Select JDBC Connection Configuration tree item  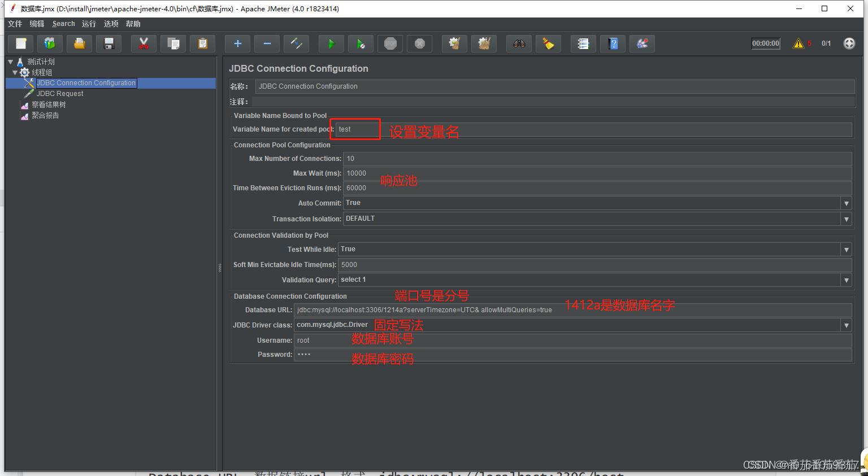86,83
